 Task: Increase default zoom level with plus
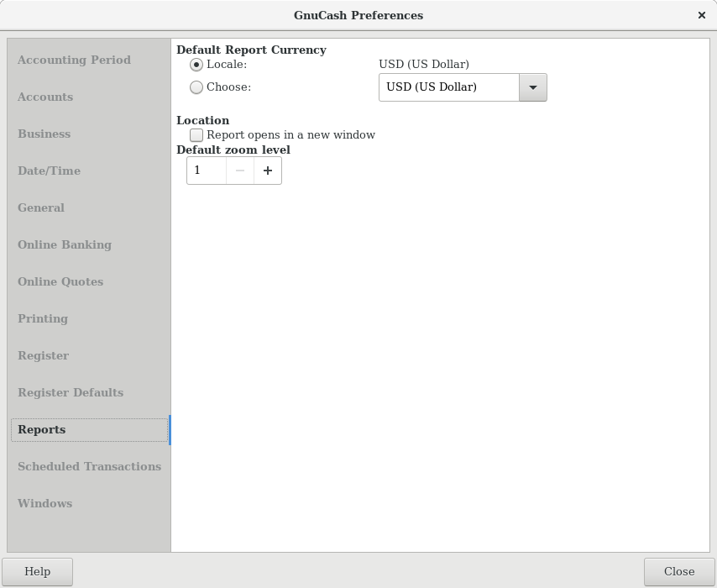268,171
